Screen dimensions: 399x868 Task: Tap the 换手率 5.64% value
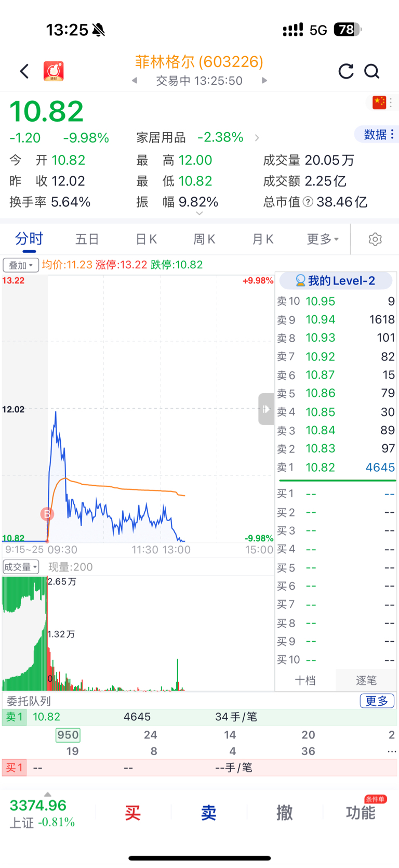pos(71,202)
